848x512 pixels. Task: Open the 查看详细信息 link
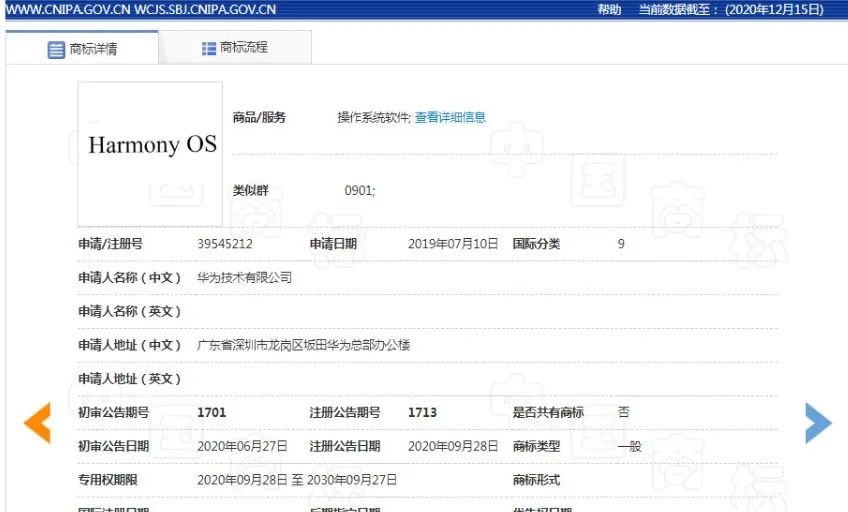450,117
